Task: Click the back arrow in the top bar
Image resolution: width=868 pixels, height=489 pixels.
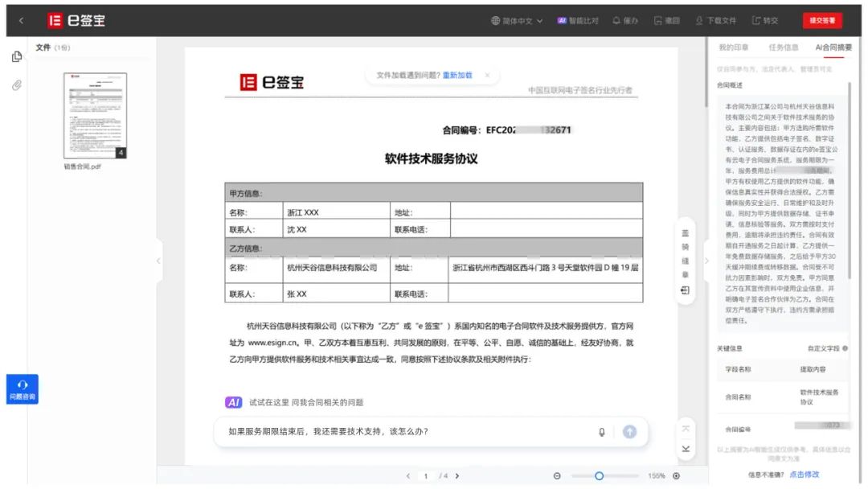Action: coord(21,21)
